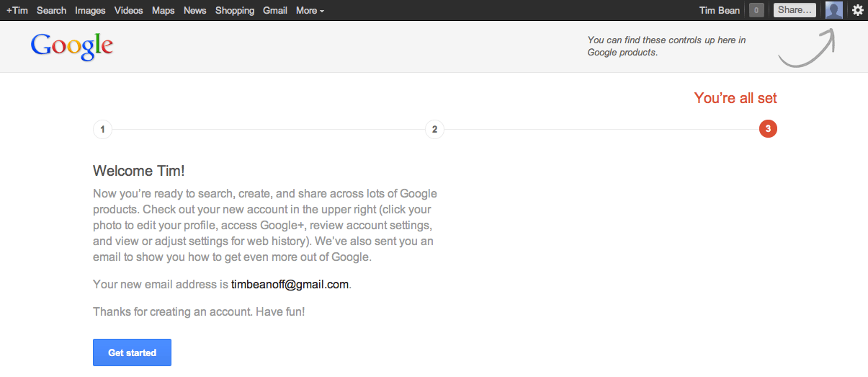The height and width of the screenshot is (377, 868).
Task: Open Videos in the top bar
Action: pyautogui.click(x=128, y=10)
